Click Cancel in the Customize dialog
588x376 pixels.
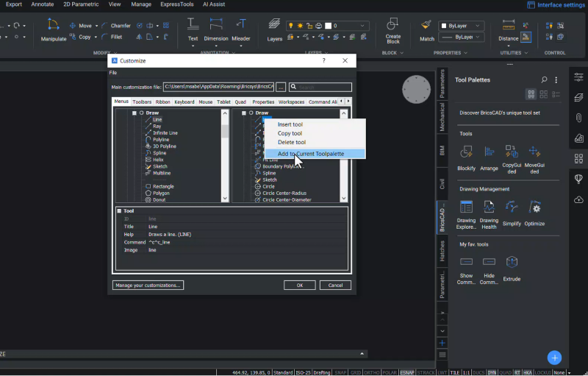point(335,285)
